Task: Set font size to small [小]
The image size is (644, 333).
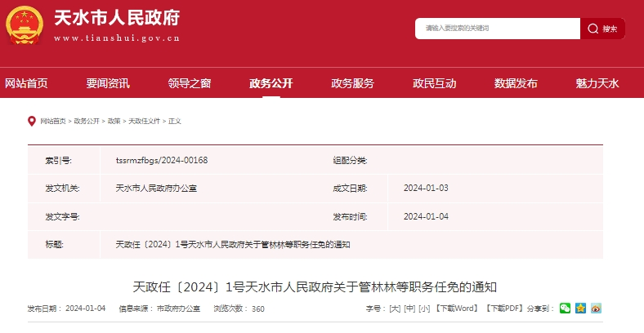Action: coord(424,309)
